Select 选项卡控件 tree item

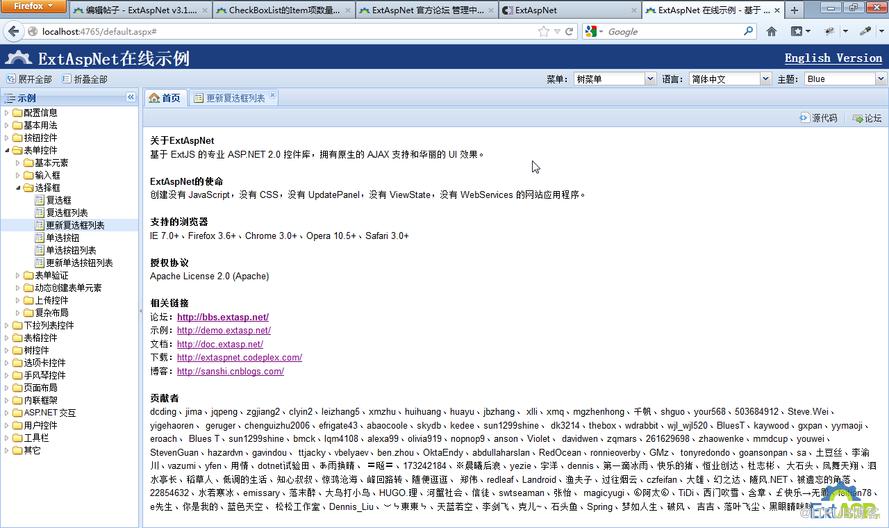click(44, 363)
